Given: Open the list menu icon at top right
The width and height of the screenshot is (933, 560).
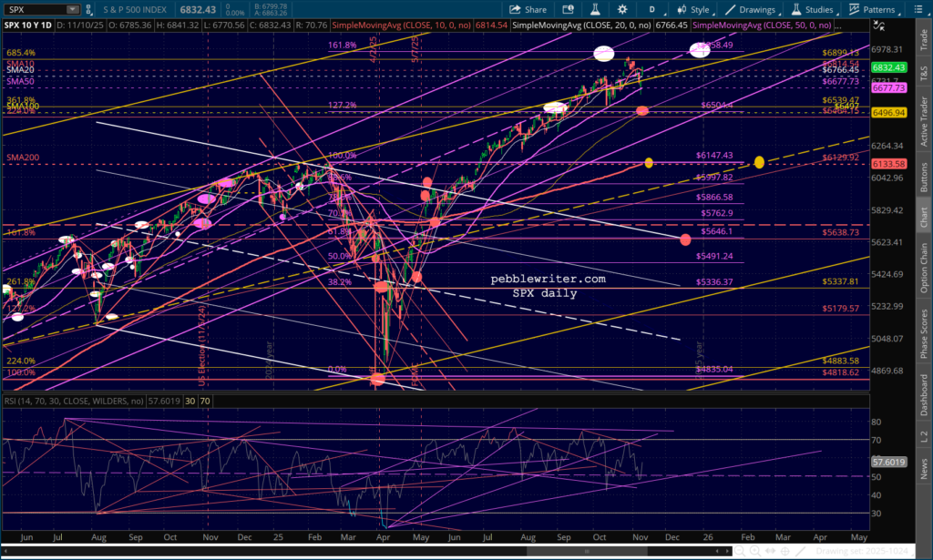Looking at the screenshot, I should 918,9.
